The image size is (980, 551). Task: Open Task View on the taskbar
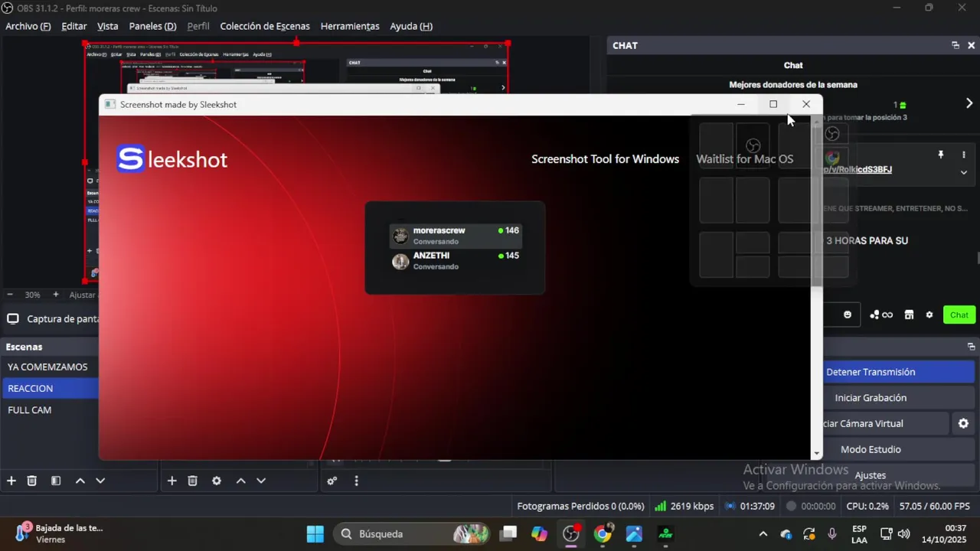[508, 533]
